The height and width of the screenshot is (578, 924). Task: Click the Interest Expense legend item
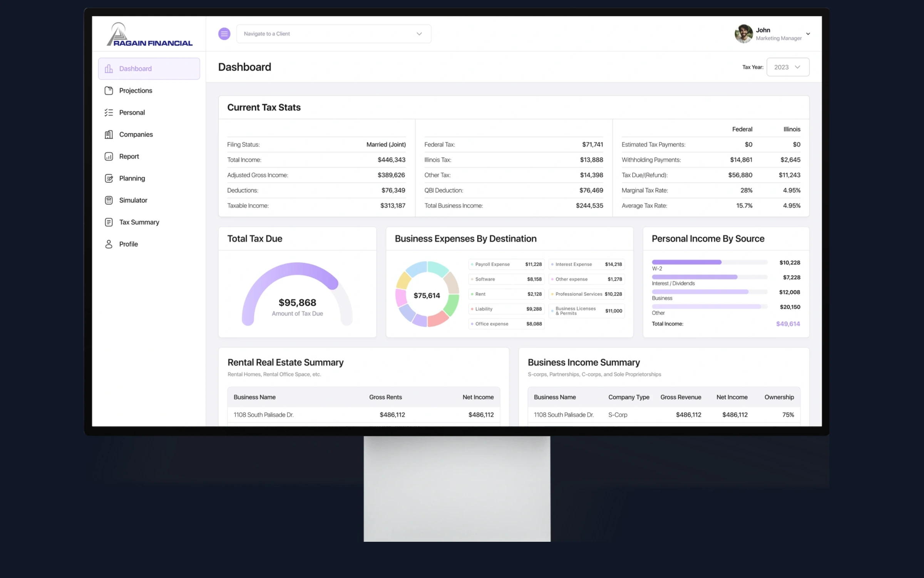pyautogui.click(x=586, y=264)
